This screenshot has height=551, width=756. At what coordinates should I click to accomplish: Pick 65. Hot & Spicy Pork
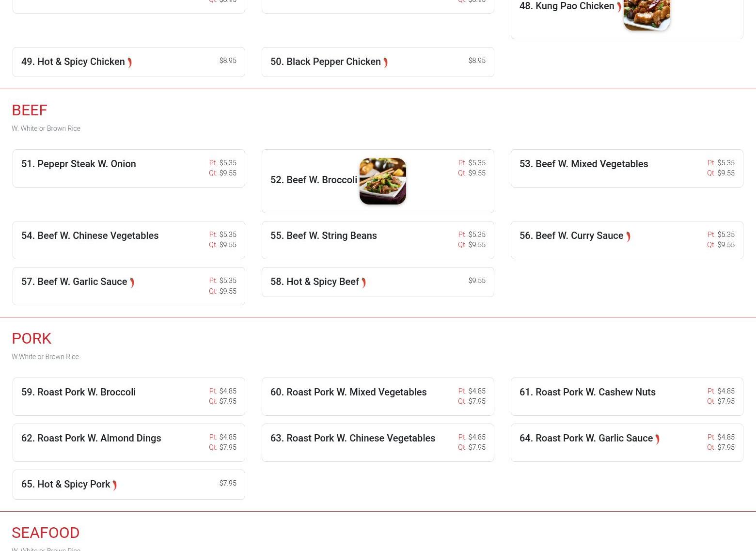pyautogui.click(x=129, y=485)
